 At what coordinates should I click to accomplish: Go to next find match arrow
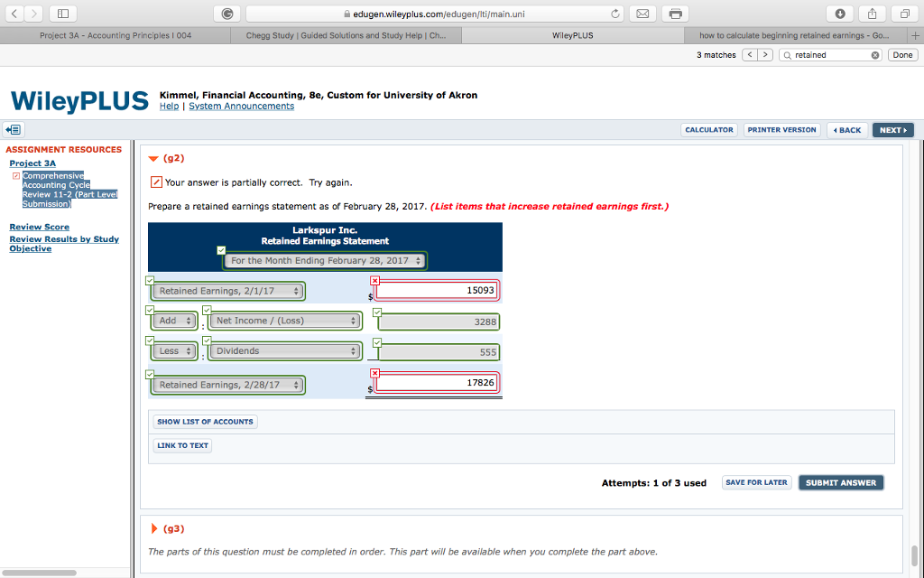765,55
